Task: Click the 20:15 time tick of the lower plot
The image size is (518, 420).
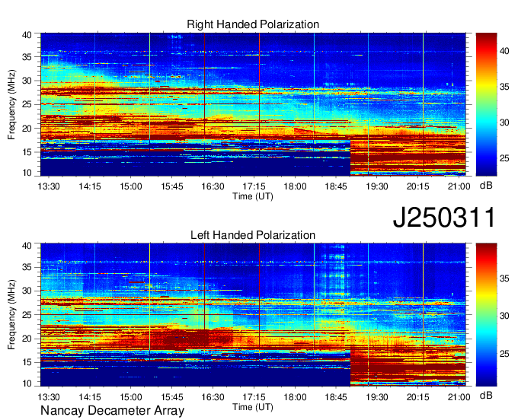Action: [418, 396]
